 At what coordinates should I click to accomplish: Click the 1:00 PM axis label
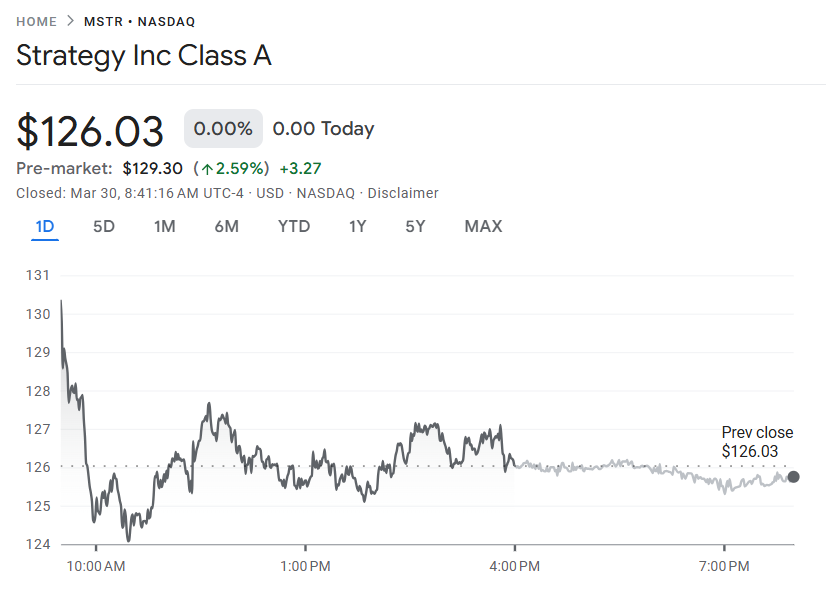coord(306,566)
